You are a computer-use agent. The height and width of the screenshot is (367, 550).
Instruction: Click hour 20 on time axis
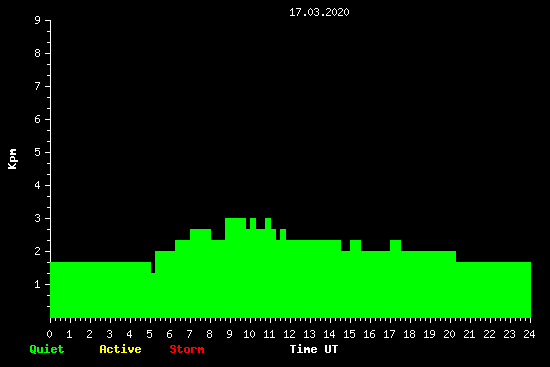click(x=449, y=334)
